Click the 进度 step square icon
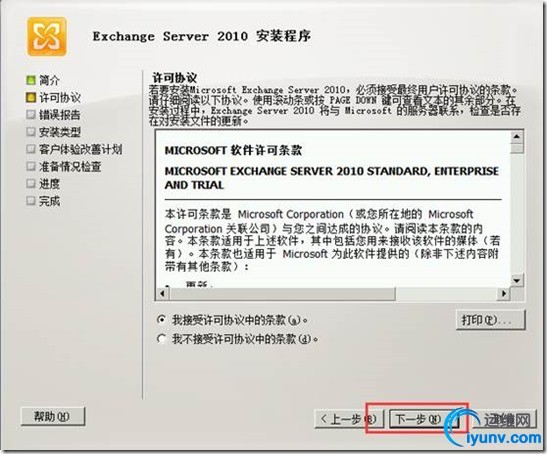The width and height of the screenshot is (547, 454). tap(31, 183)
